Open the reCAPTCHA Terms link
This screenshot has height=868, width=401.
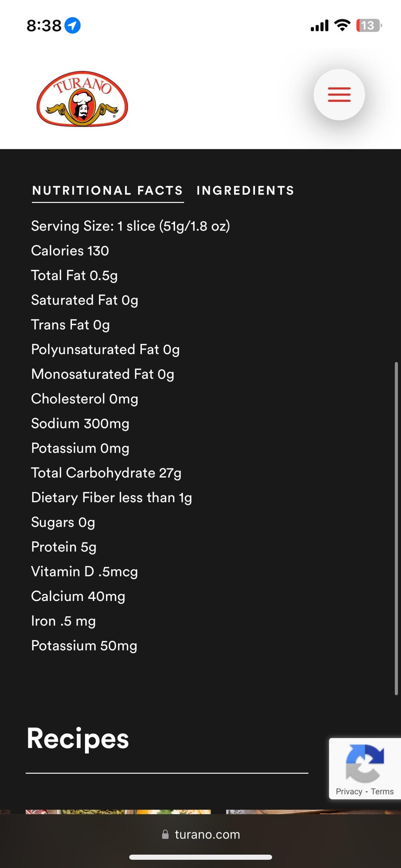pos(382,791)
